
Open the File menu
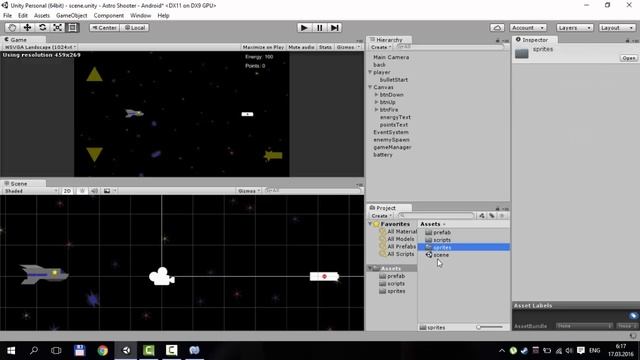pos(7,16)
